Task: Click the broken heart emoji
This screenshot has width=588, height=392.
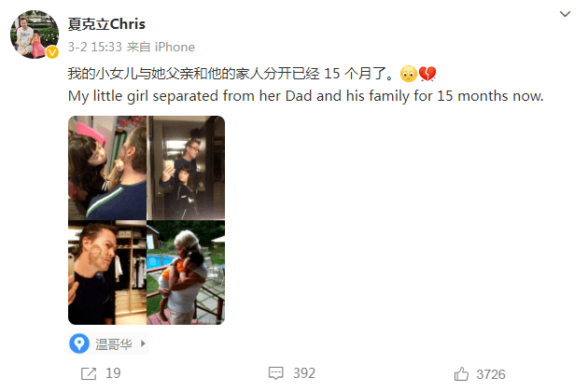Action: [x=427, y=74]
